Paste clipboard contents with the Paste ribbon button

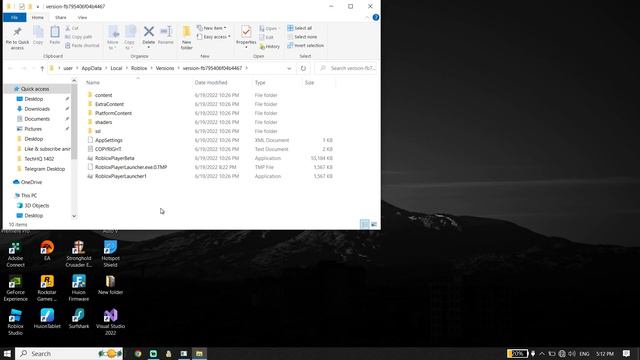(x=55, y=35)
